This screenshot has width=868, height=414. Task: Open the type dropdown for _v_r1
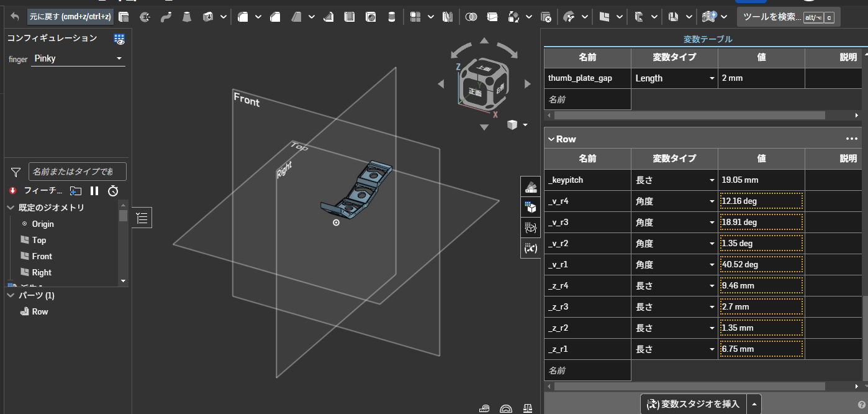point(712,265)
